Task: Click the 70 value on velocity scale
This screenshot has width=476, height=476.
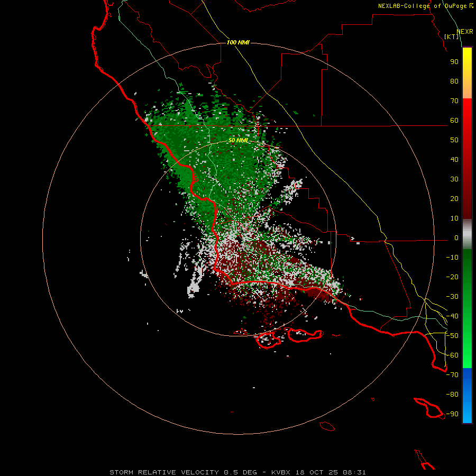Action: click(x=454, y=101)
